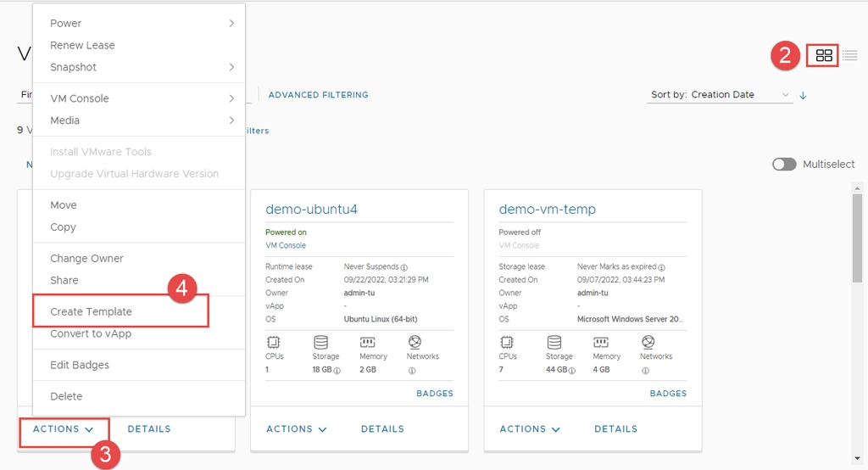The height and width of the screenshot is (470, 868).
Task: Click sort direction arrow icon
Action: [x=804, y=95]
